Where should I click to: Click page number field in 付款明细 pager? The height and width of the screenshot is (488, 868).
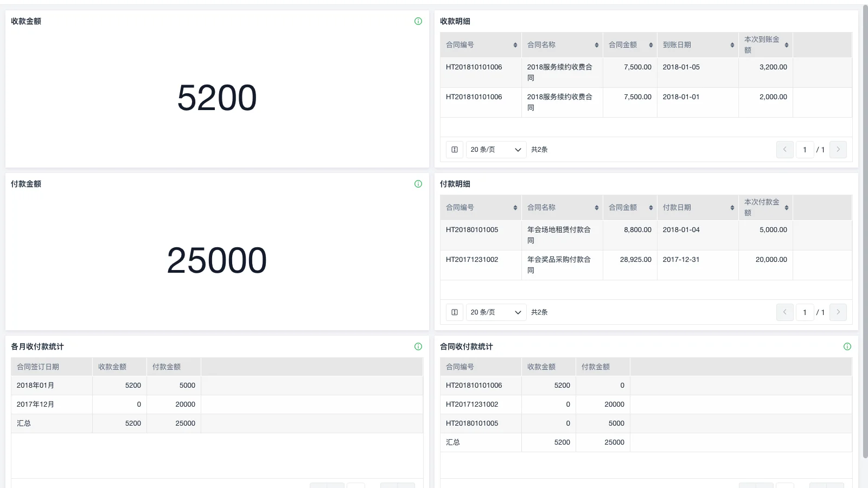coord(805,312)
